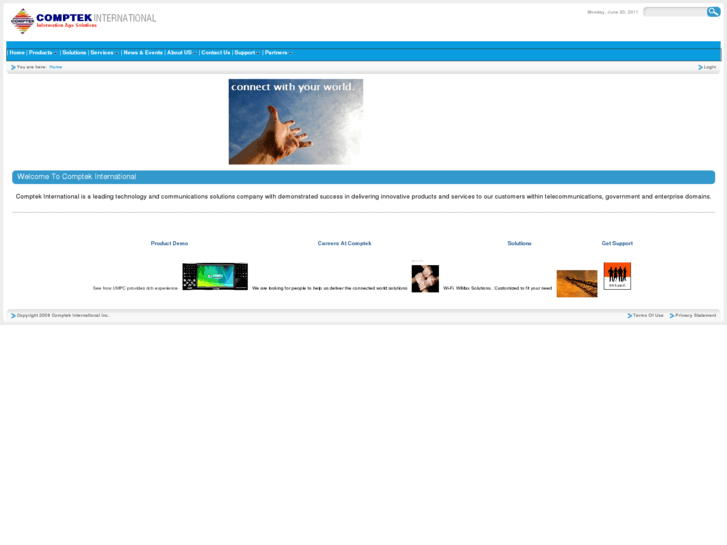Open the Product Demo link
Screen dimensions: 727x545
[169, 244]
